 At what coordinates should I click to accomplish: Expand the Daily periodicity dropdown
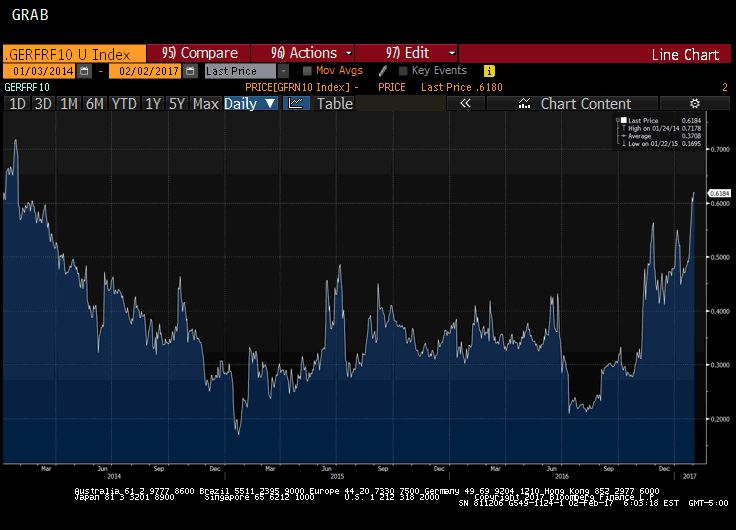(250, 103)
